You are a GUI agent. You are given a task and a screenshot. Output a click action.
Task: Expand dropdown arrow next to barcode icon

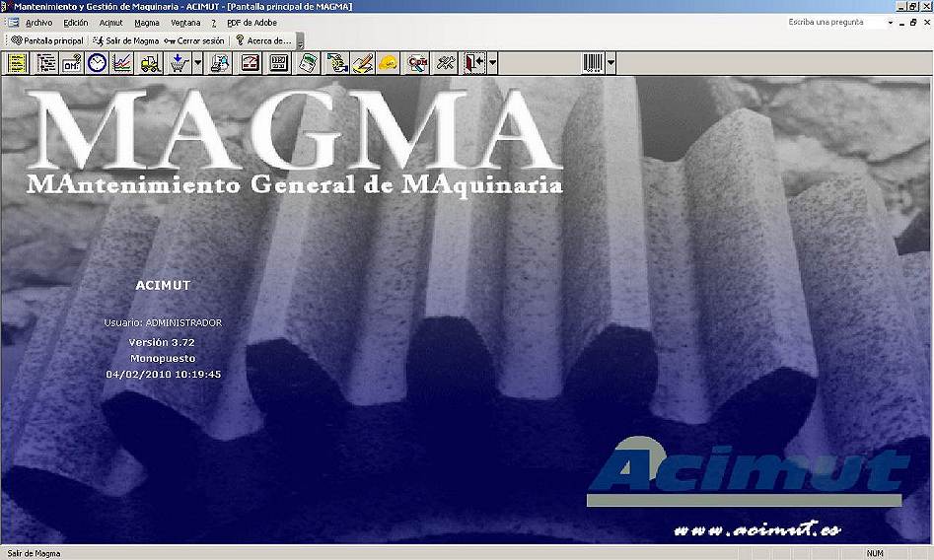coord(611,62)
